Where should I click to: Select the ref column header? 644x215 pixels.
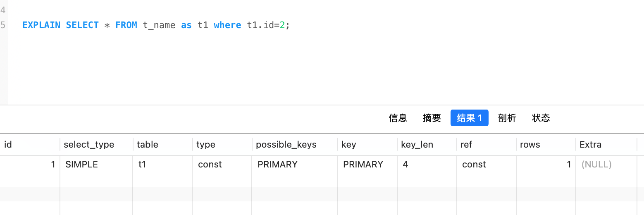(466, 145)
